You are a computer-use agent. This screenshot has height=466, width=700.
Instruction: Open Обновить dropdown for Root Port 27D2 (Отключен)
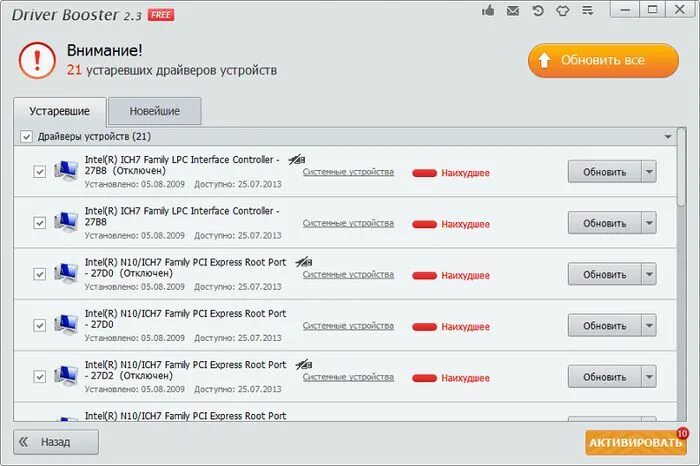click(x=649, y=377)
